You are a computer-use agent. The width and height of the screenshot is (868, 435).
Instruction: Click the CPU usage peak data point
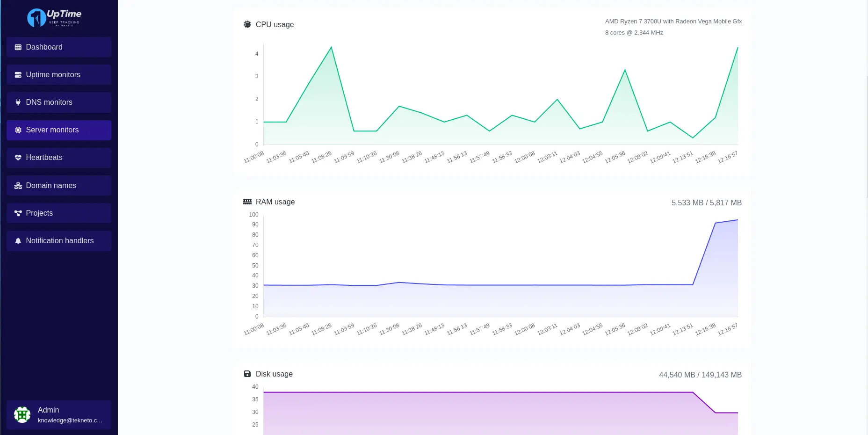point(331,47)
